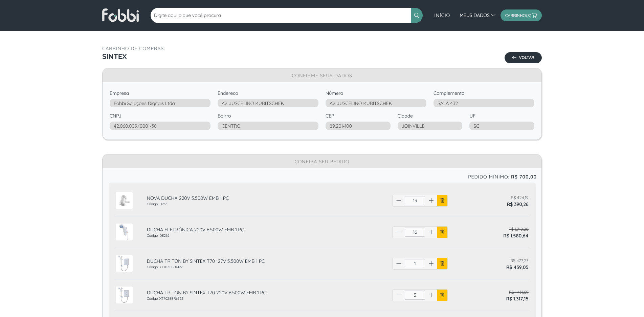644x317 pixels.
Task: Click the NOVA DUCHA product thumbnail
Action: (124, 200)
